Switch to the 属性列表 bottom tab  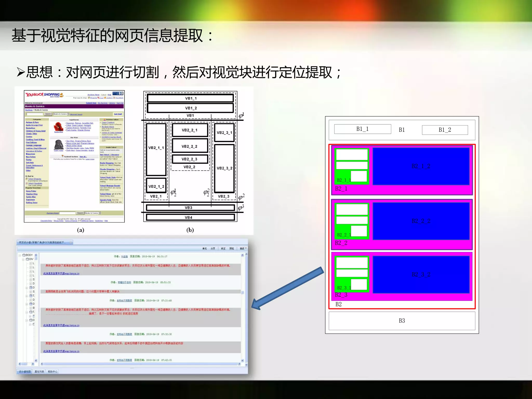(x=39, y=371)
